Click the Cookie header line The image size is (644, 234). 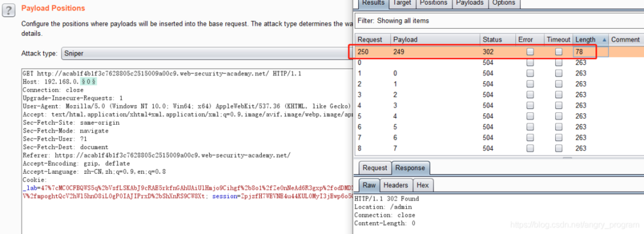pos(35,180)
